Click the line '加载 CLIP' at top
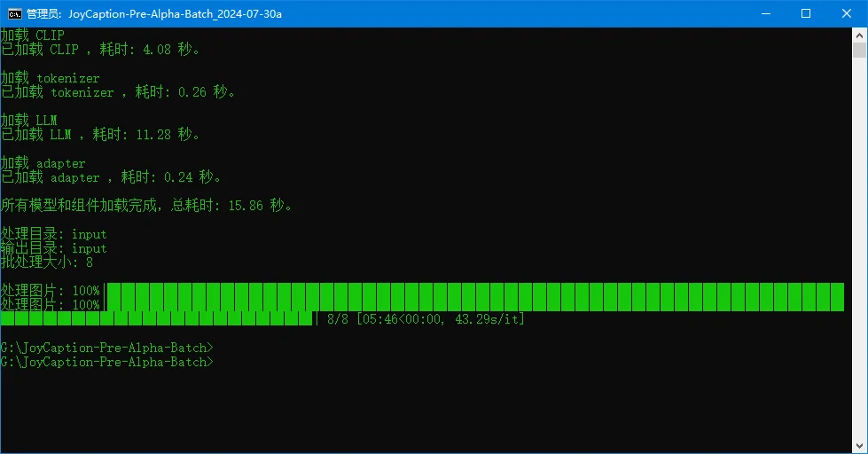868x454 pixels. [x=33, y=35]
